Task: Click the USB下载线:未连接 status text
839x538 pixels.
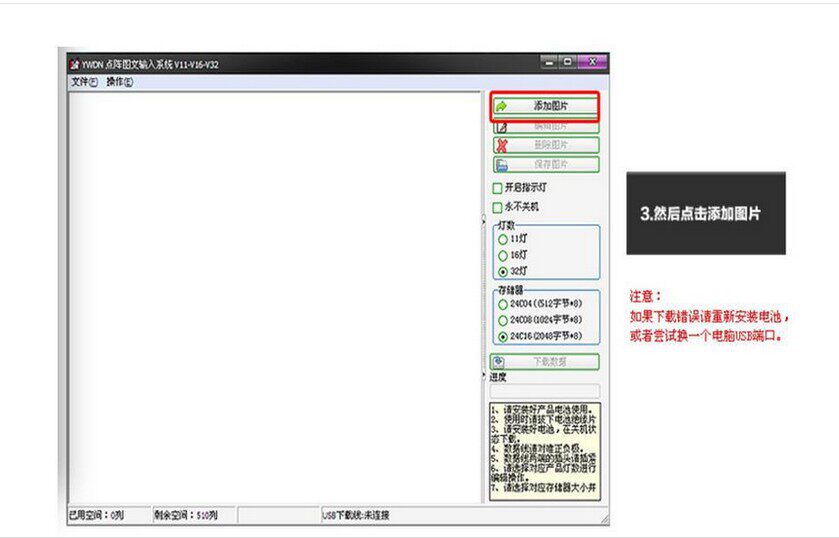Action: click(356, 516)
